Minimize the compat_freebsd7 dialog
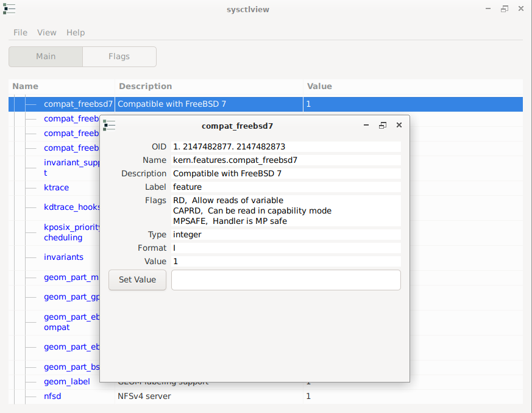This screenshot has width=532, height=413. pos(366,125)
